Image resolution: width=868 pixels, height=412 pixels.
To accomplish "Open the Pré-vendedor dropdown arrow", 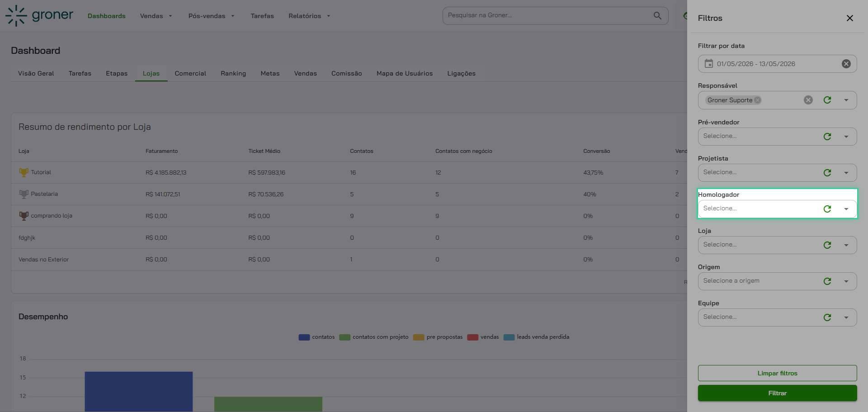I will tap(846, 137).
